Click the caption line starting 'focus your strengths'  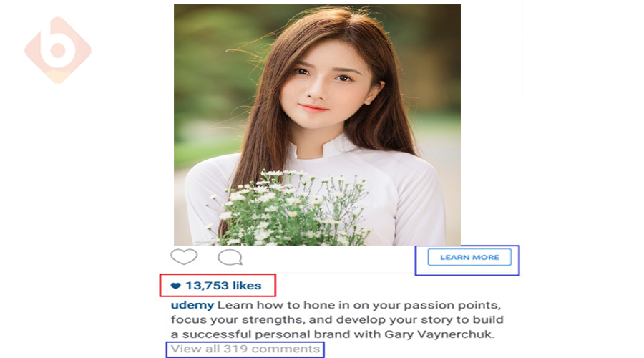[x=337, y=320]
